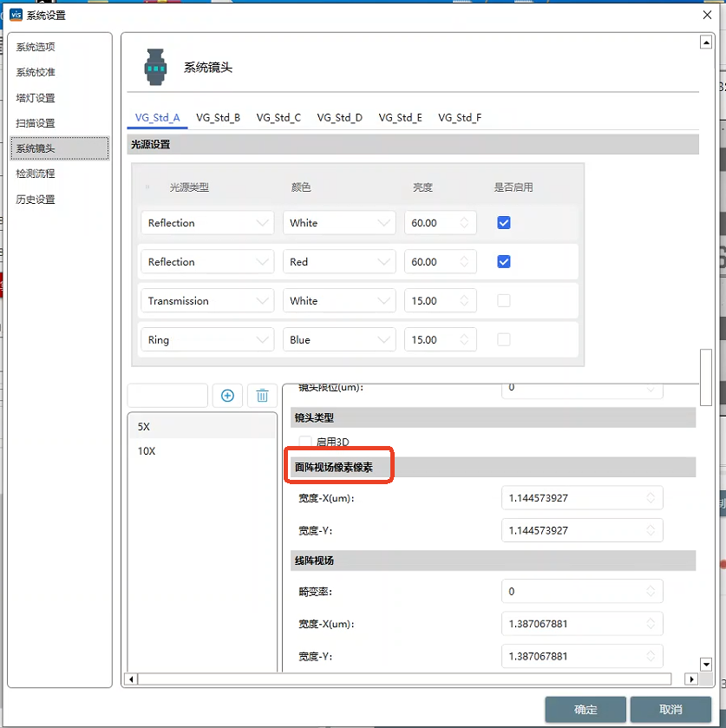Click the system lens camera icon
The width and height of the screenshot is (726, 728).
point(155,67)
